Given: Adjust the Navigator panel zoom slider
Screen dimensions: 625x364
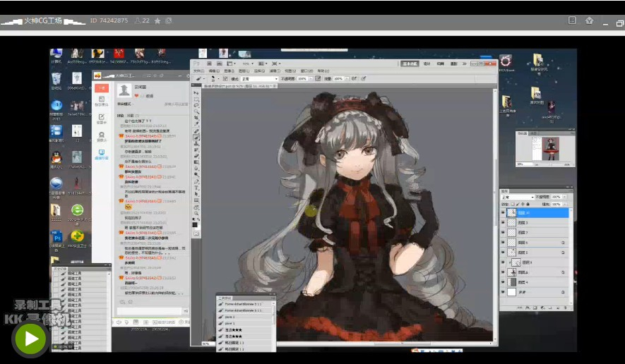Looking at the screenshot, I should click(549, 164).
